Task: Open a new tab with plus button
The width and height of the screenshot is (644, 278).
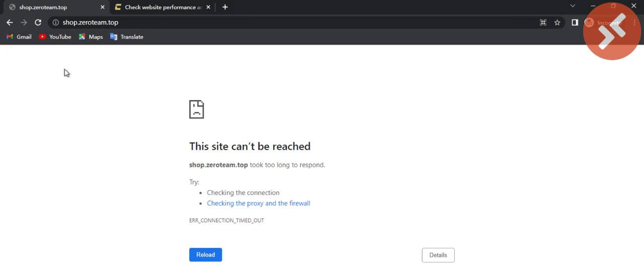Action: 225,7
